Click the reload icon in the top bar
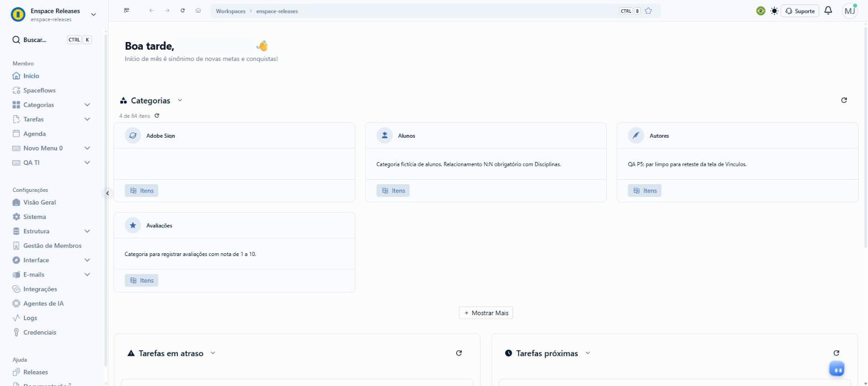 [x=183, y=11]
